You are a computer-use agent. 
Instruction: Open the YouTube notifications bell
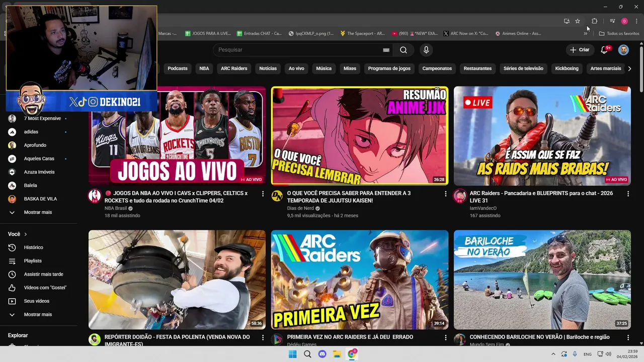(605, 50)
